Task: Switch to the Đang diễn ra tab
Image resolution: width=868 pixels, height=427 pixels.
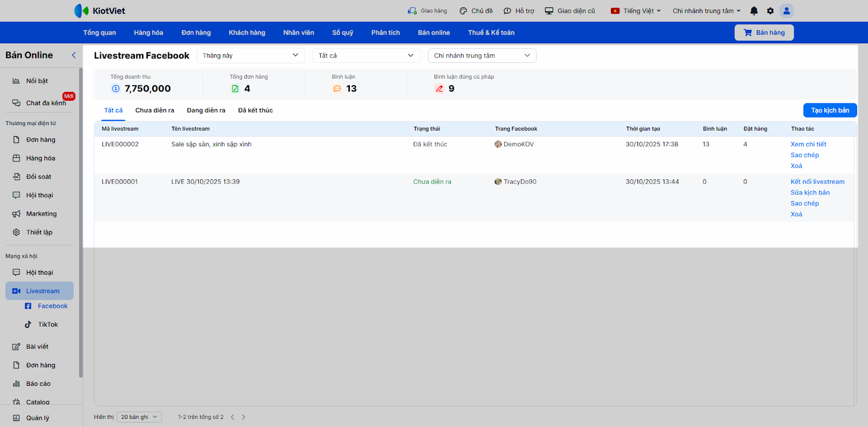Action: pyautogui.click(x=206, y=111)
